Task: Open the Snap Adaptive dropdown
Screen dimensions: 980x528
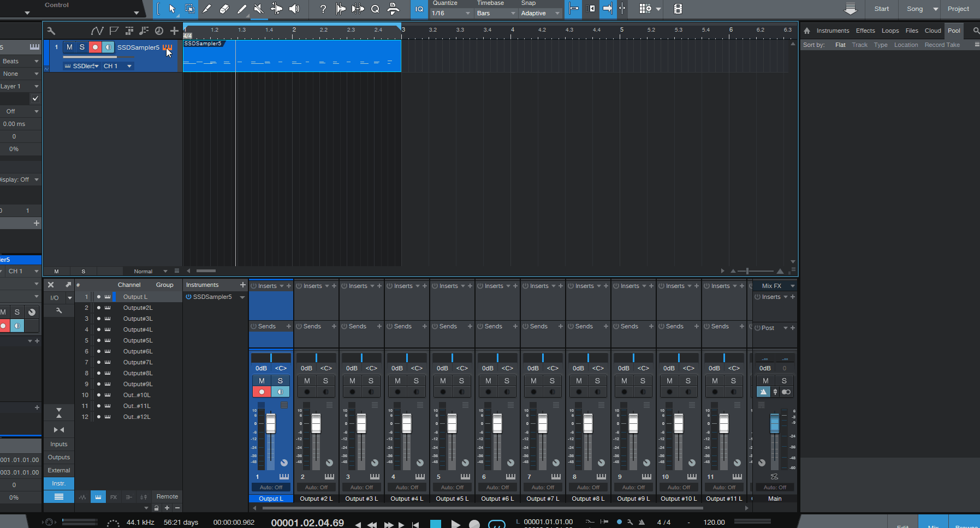Action: point(540,13)
